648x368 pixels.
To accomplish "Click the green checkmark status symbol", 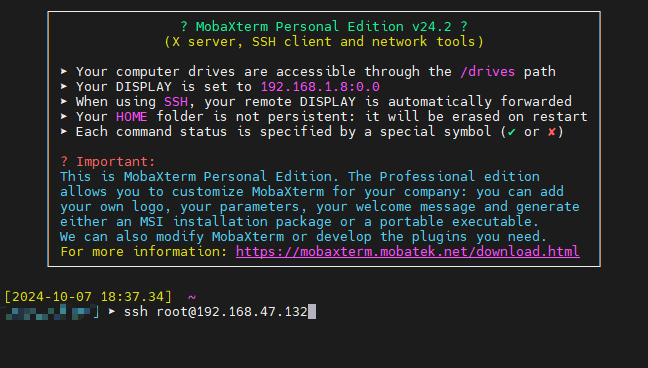I will pyautogui.click(x=512, y=132).
